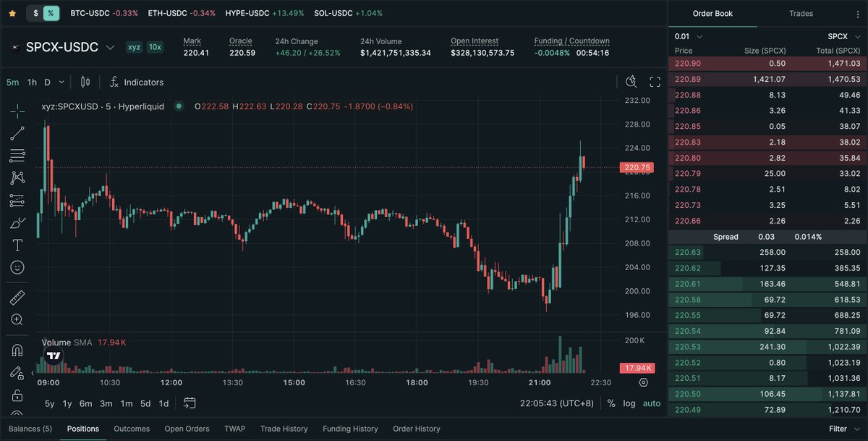Screen dimensions: 868x441
Task: Open the Trade History tab
Action: point(284,429)
